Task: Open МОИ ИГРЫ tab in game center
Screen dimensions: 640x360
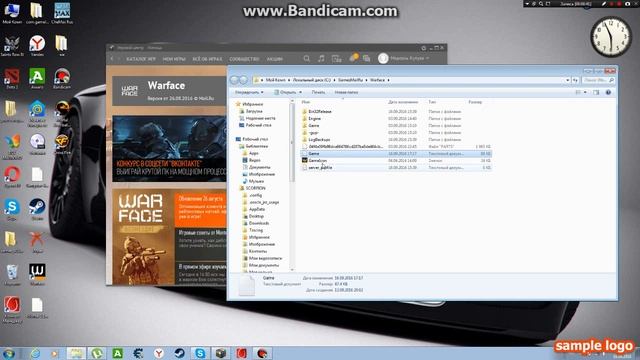Action: tap(174, 59)
